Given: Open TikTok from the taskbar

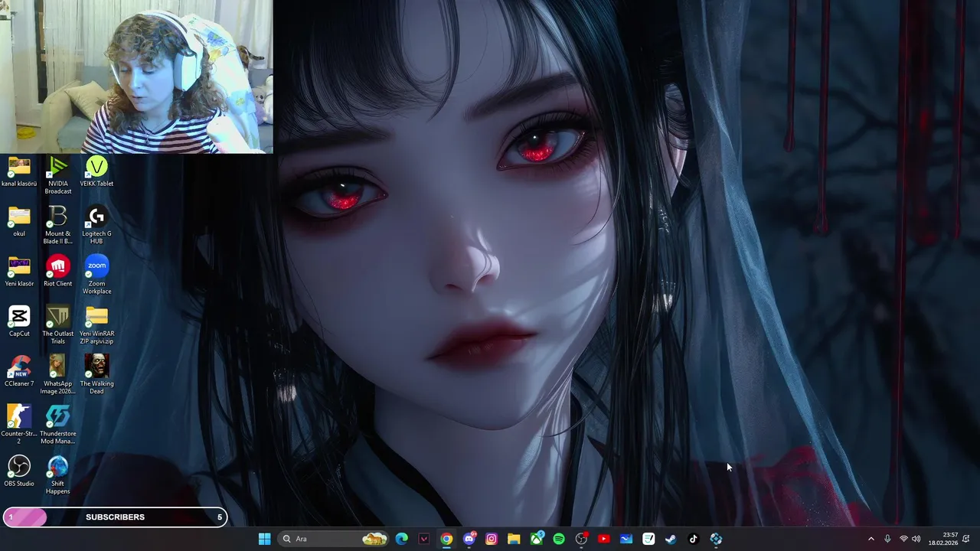Looking at the screenshot, I should point(693,539).
